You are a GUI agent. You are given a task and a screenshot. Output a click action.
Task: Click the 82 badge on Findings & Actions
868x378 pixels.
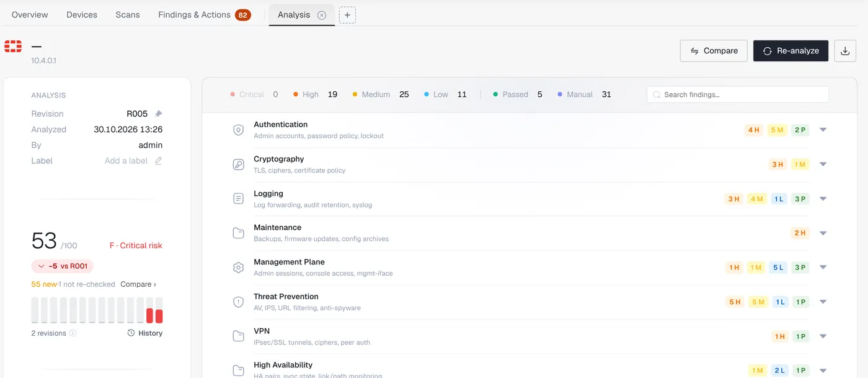tap(243, 15)
